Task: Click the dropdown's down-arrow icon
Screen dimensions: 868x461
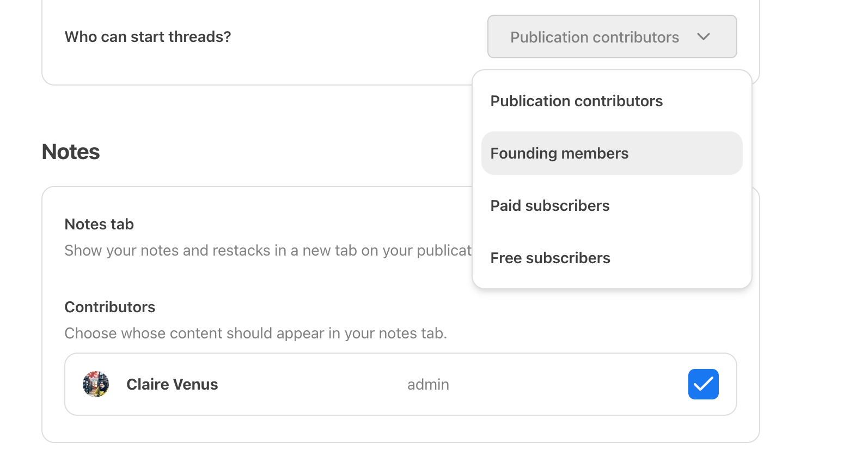Action: point(704,37)
